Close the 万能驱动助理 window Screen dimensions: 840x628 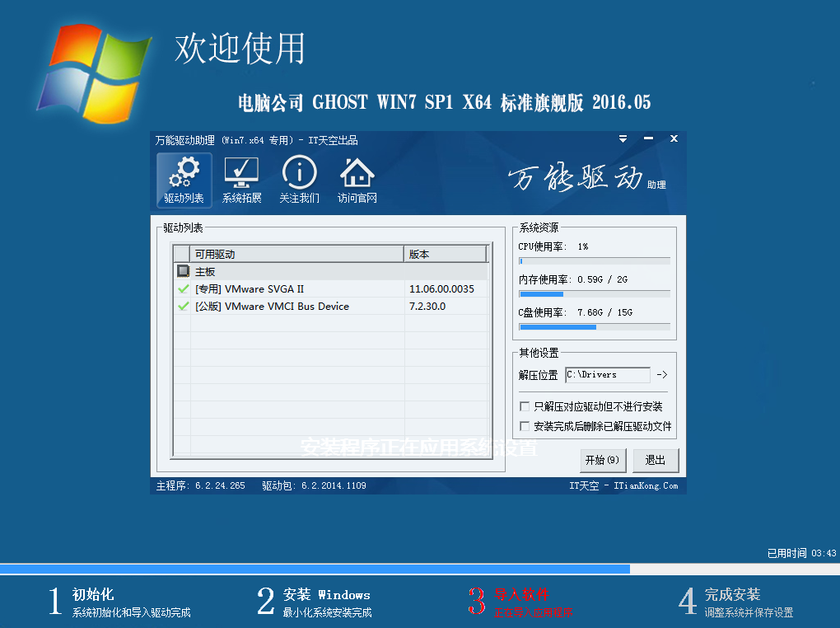tap(674, 139)
